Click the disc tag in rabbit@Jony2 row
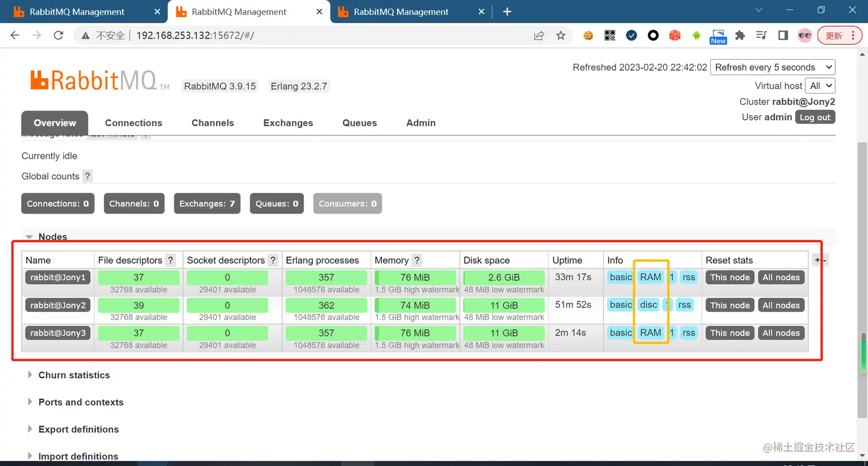Image resolution: width=868 pixels, height=466 pixels. click(649, 305)
